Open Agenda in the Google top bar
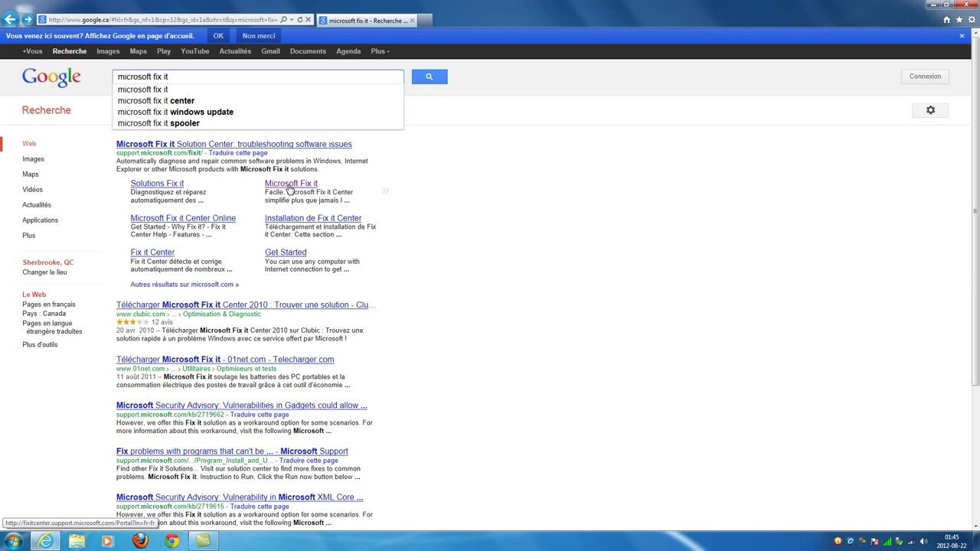This screenshot has height=551, width=980. point(348,51)
